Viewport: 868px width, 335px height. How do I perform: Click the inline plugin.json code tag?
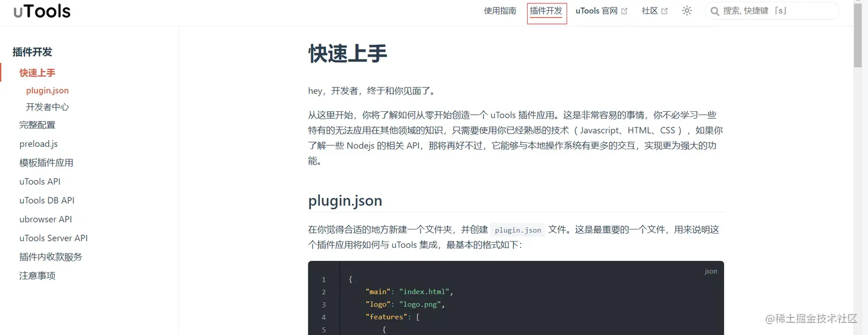pos(518,230)
